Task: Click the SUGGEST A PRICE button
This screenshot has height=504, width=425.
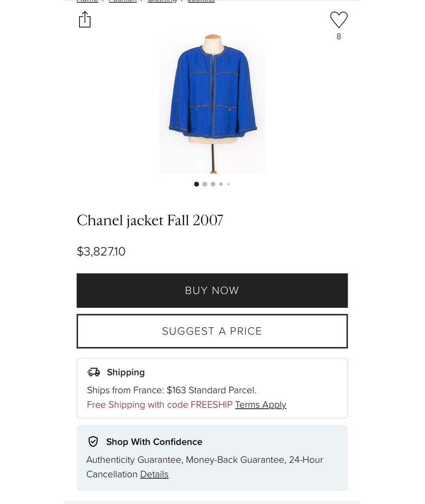Action: click(212, 331)
